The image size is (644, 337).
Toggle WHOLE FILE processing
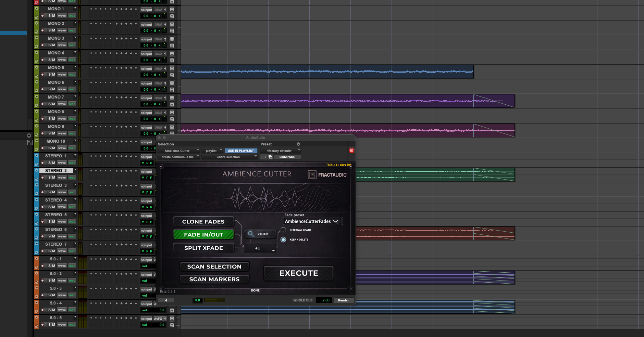(303, 300)
